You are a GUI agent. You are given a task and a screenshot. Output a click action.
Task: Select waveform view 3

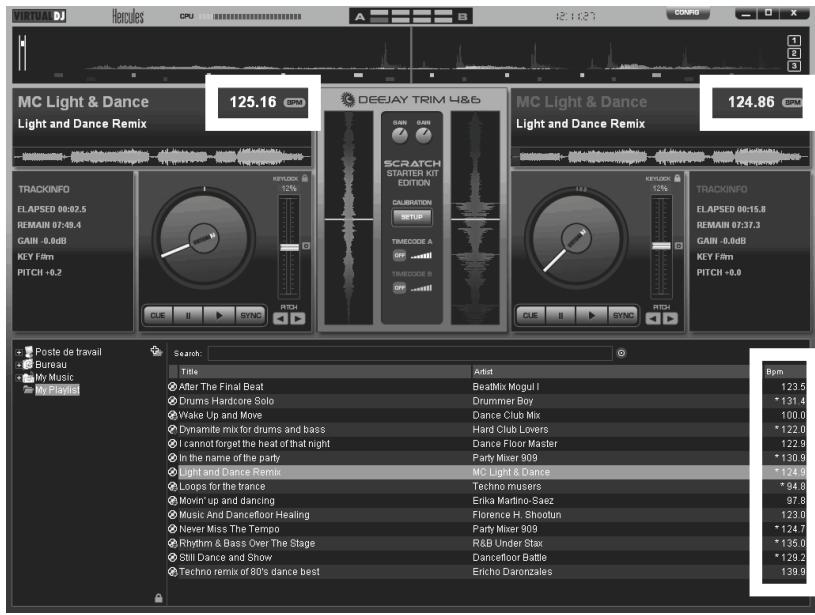tap(794, 66)
